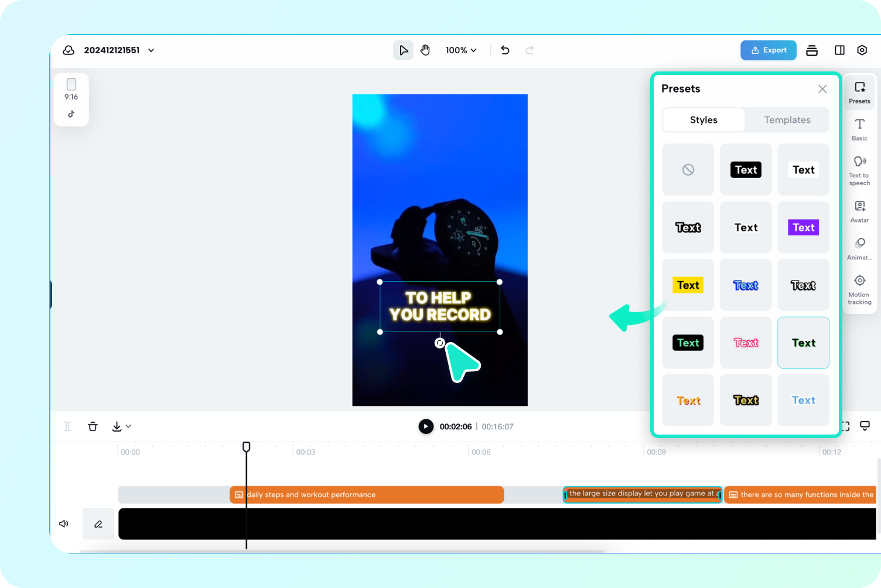Select the purple background text style
The width and height of the screenshot is (881, 588).
tap(803, 227)
